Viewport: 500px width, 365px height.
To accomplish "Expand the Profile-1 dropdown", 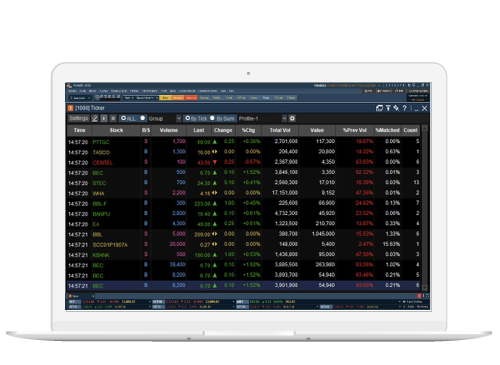I will [x=284, y=118].
